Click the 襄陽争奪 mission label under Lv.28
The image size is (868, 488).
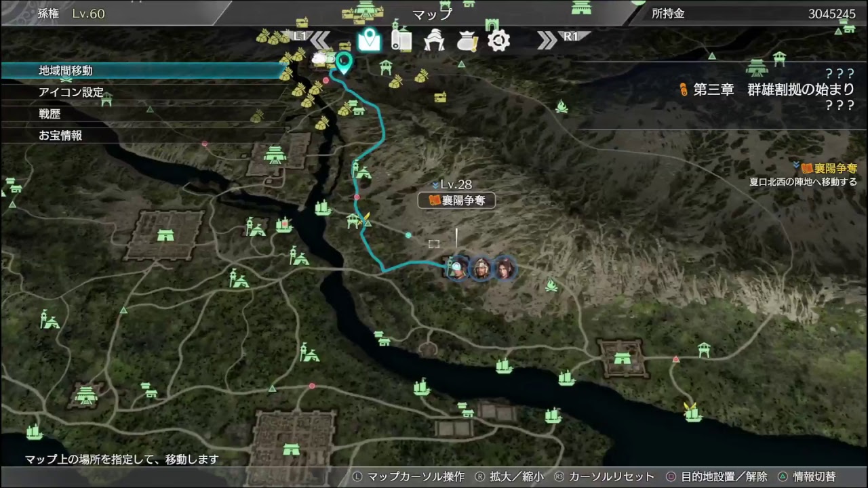pos(456,200)
